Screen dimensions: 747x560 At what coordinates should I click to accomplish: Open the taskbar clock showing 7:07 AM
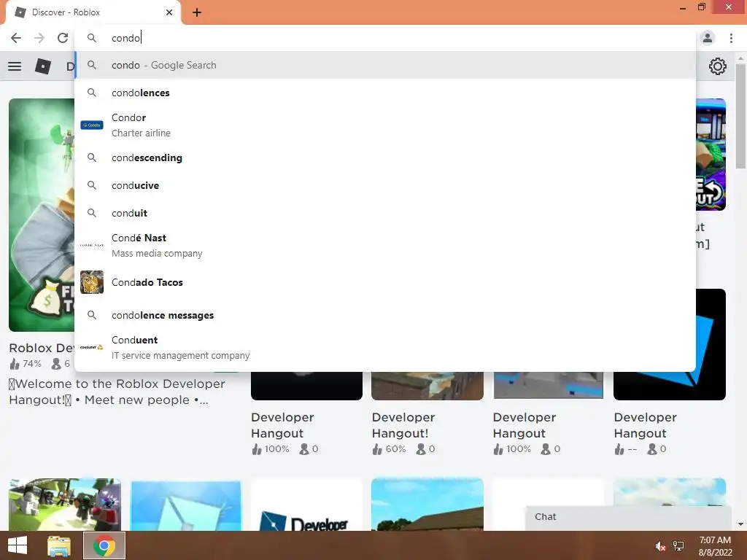(x=715, y=546)
